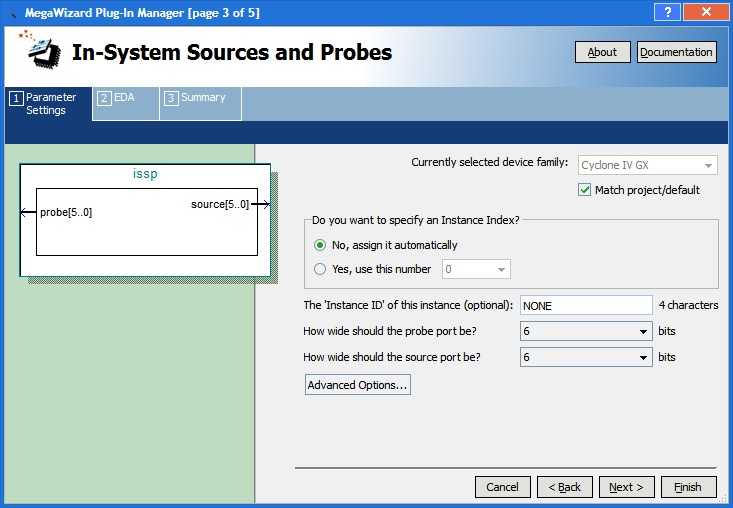Click the In-System Sources and Probes chip logo
Screen dimensions: 733x508
tap(41, 50)
